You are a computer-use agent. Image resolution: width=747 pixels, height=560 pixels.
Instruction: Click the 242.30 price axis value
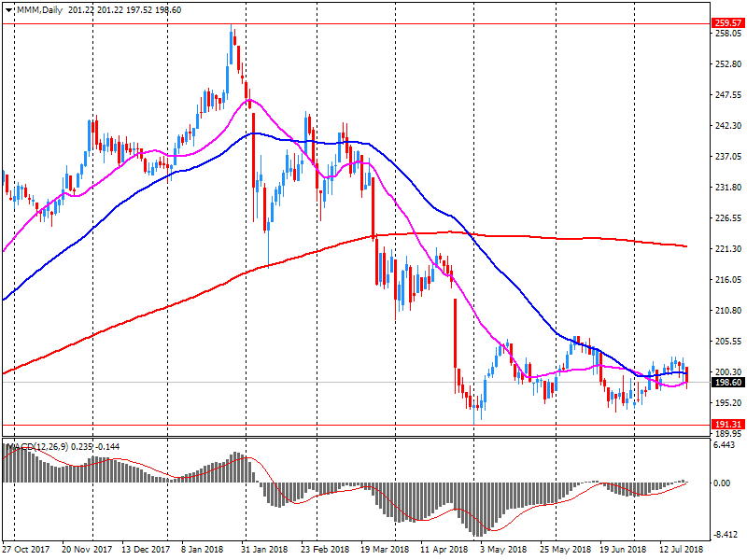tap(728, 126)
